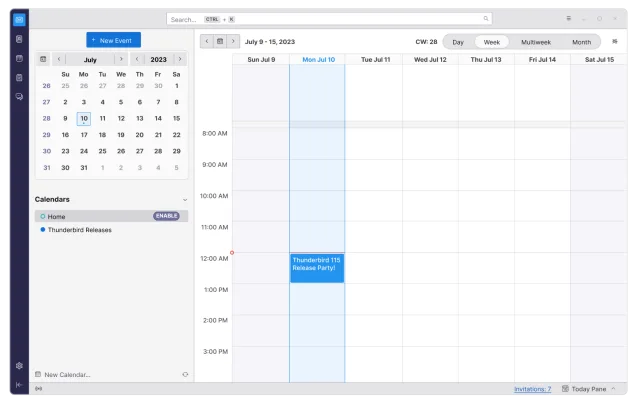Select July 22 in mini calendar
Screen dimensions: 640x405
coord(176,135)
